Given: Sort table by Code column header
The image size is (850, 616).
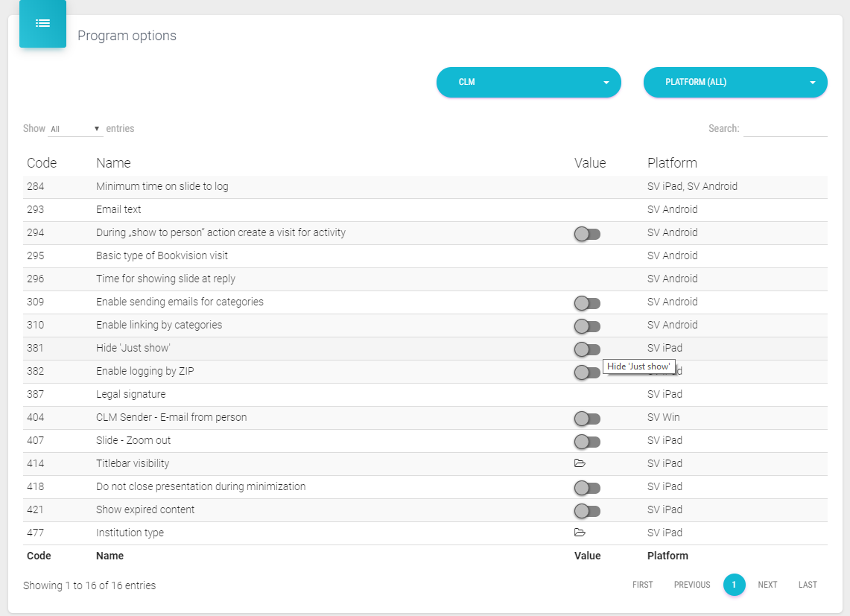Looking at the screenshot, I should pyautogui.click(x=42, y=162).
